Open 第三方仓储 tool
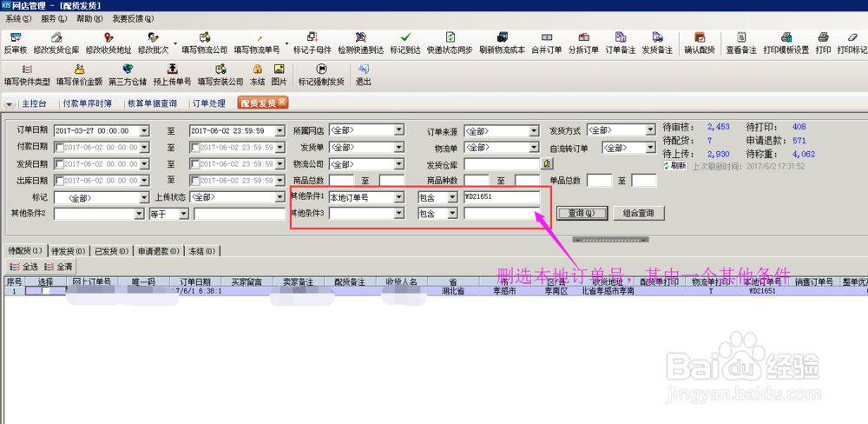Image resolution: width=868 pixels, height=424 pixels. 128,70
